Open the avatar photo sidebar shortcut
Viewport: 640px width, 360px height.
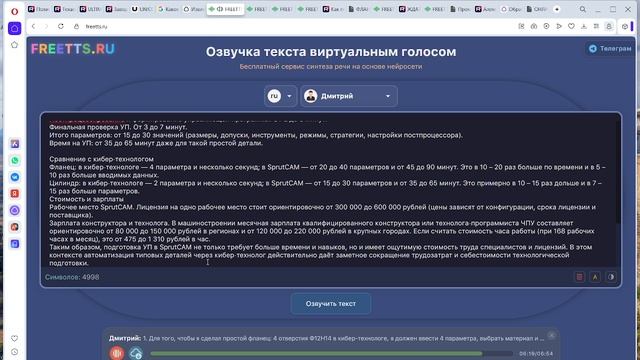click(x=15, y=227)
